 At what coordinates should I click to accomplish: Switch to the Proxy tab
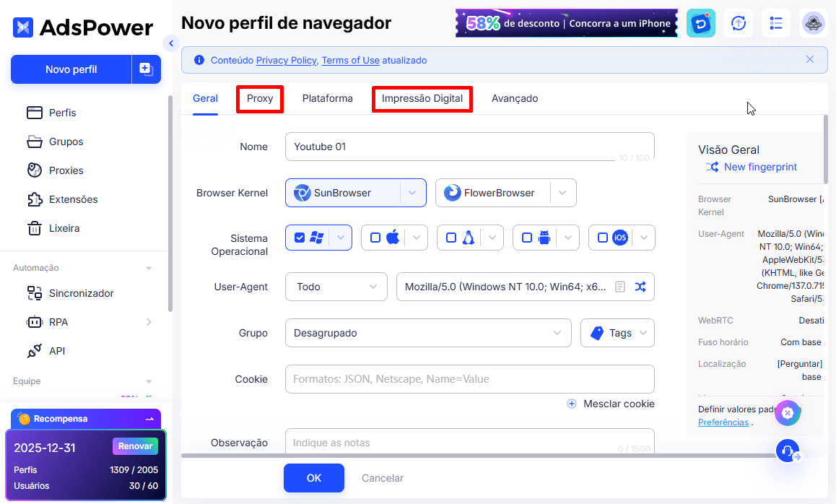pos(260,99)
